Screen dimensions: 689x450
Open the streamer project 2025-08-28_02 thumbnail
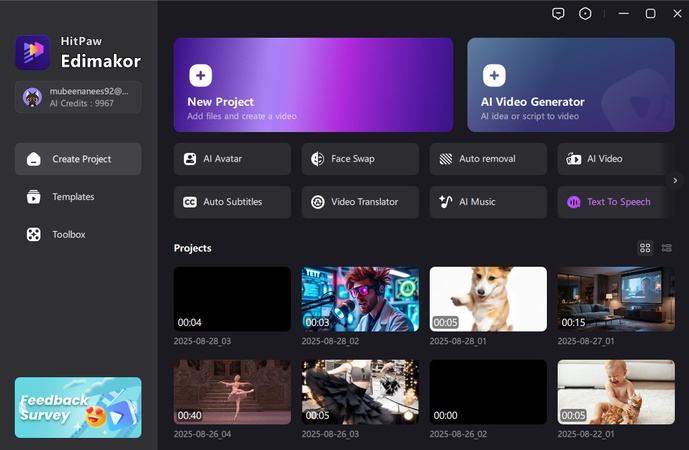pos(360,299)
